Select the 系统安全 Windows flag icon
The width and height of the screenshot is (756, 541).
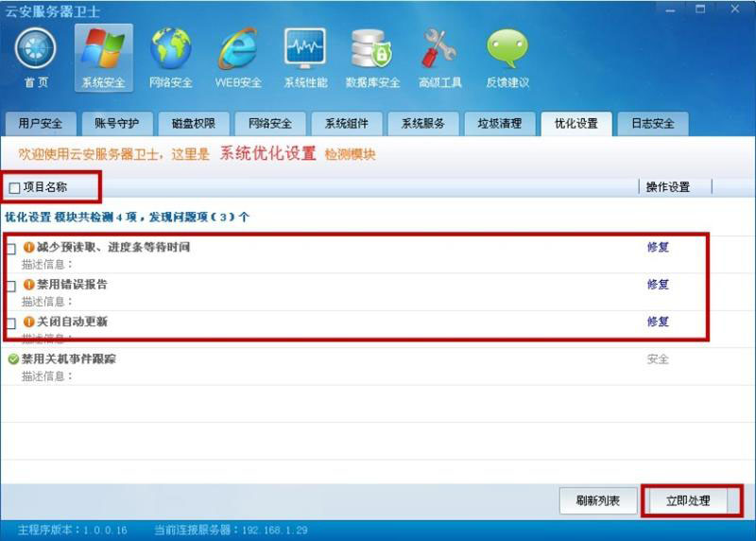click(x=104, y=49)
